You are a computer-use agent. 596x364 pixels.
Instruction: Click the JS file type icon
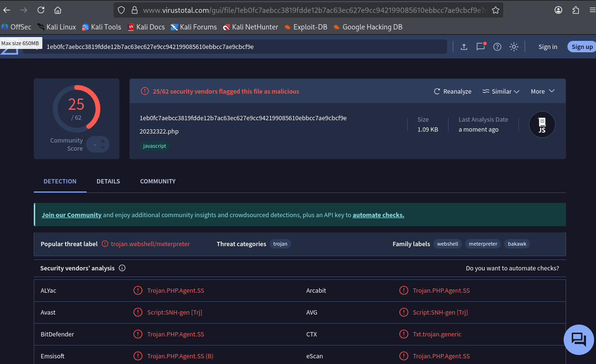pos(542,125)
